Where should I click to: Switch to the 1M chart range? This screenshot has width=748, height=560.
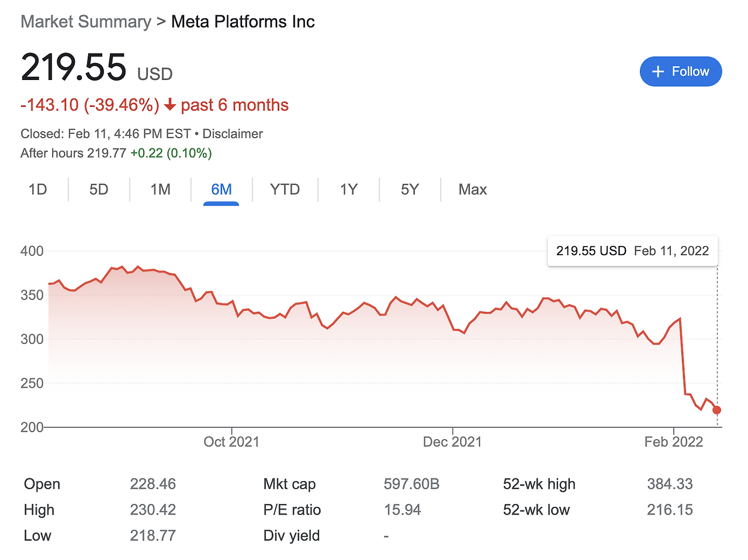point(160,190)
